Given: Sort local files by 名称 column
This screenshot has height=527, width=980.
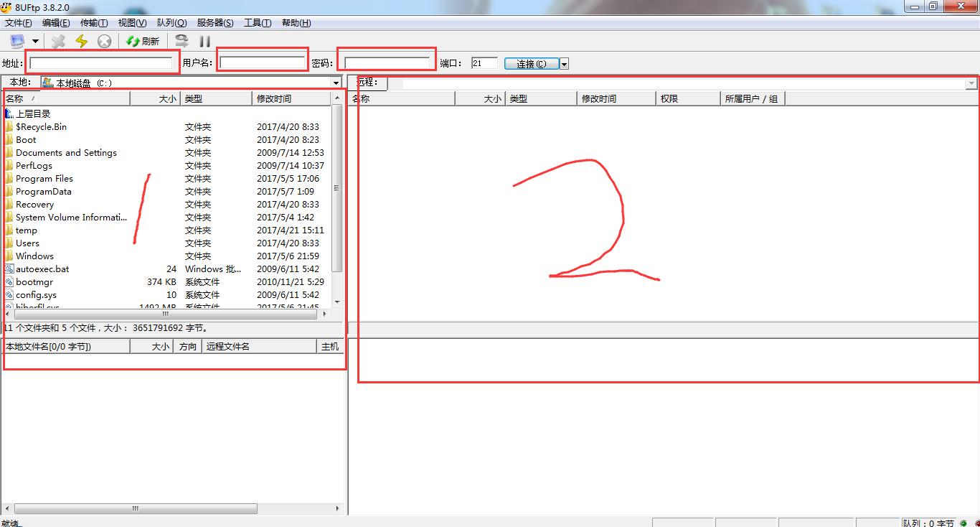Looking at the screenshot, I should tap(67, 98).
